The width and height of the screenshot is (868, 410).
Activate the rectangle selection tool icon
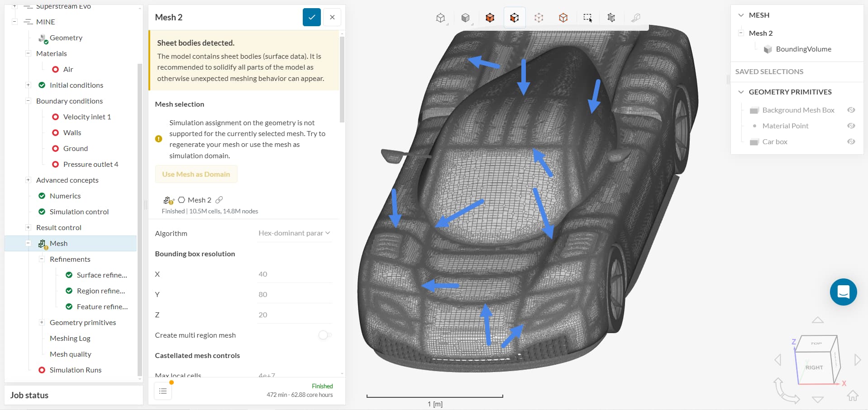(x=587, y=18)
